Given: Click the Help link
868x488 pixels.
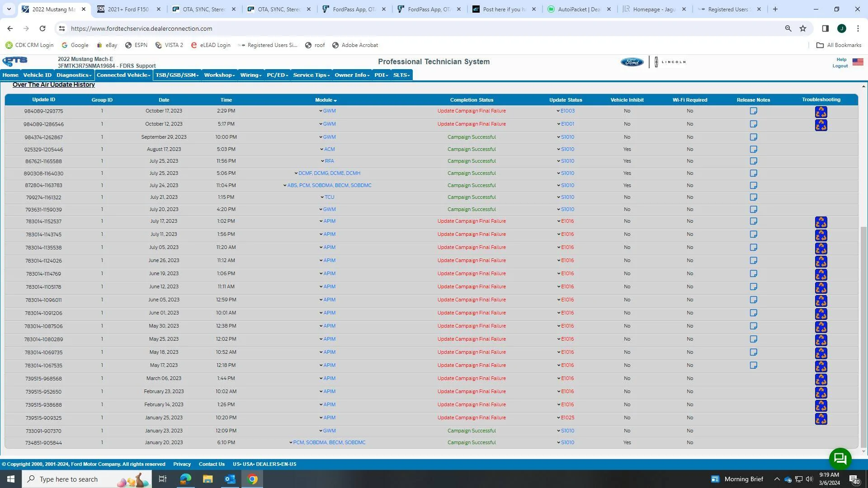Looking at the screenshot, I should click(x=841, y=60).
